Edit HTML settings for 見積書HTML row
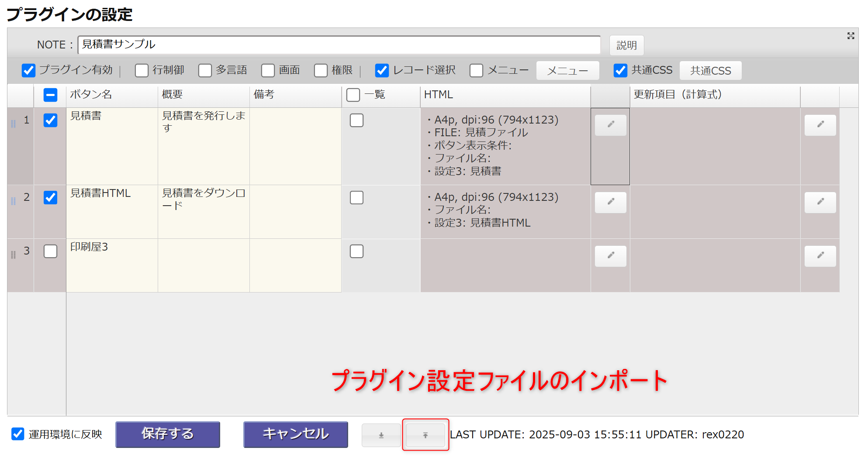Image resolution: width=868 pixels, height=458 pixels. point(610,202)
